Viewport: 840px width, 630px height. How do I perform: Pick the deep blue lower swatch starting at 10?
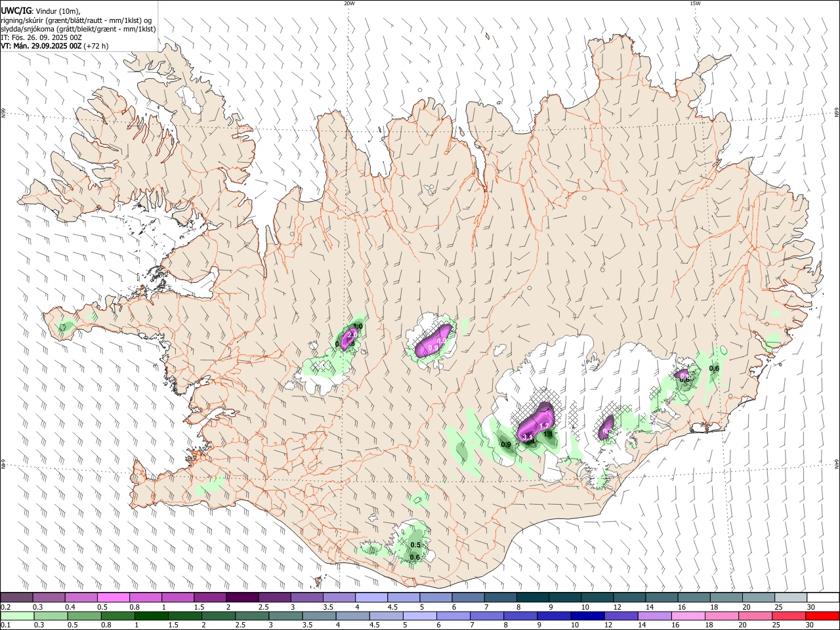coord(587,616)
